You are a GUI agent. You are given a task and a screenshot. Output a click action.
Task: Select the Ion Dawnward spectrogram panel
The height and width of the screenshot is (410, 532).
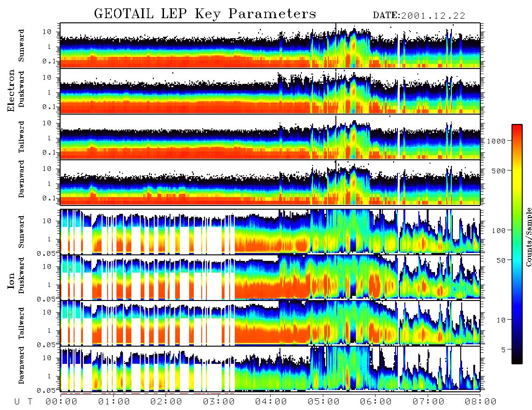click(x=270, y=368)
